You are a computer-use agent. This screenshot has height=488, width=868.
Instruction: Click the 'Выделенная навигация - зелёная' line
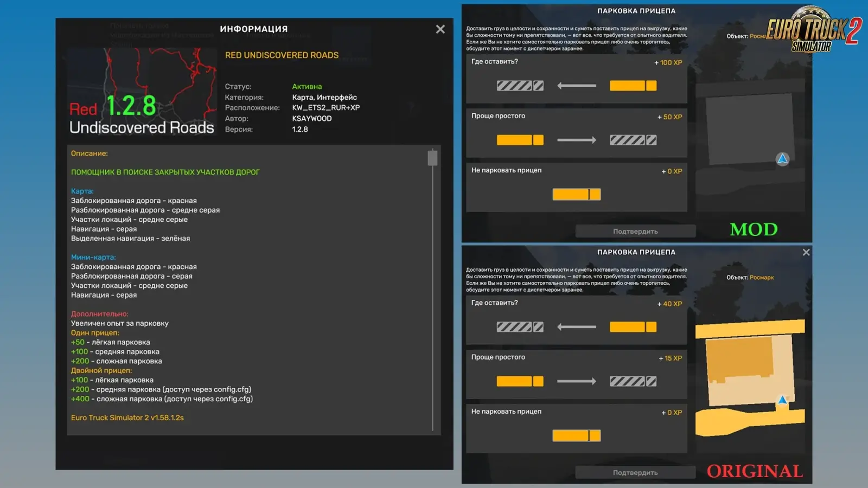(x=131, y=239)
